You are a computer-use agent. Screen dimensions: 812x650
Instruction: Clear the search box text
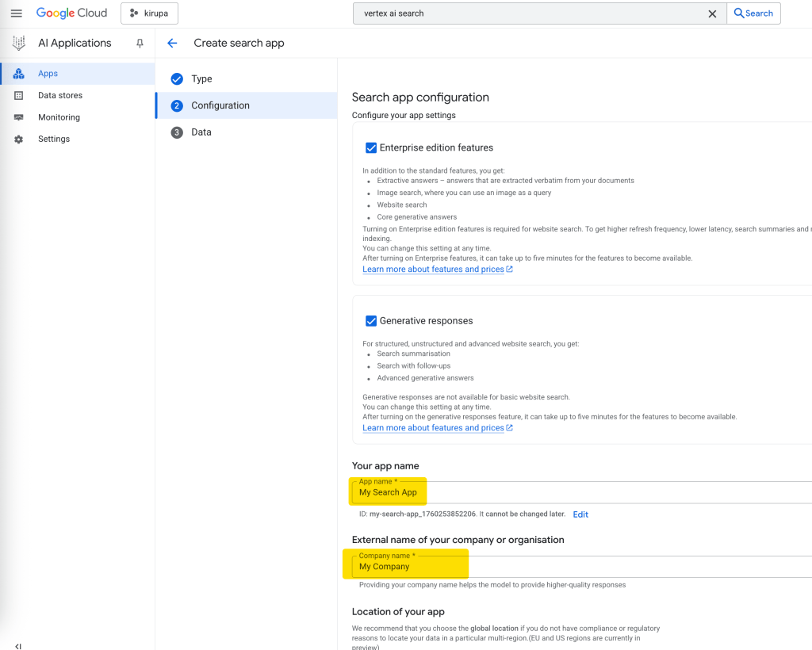[712, 13]
